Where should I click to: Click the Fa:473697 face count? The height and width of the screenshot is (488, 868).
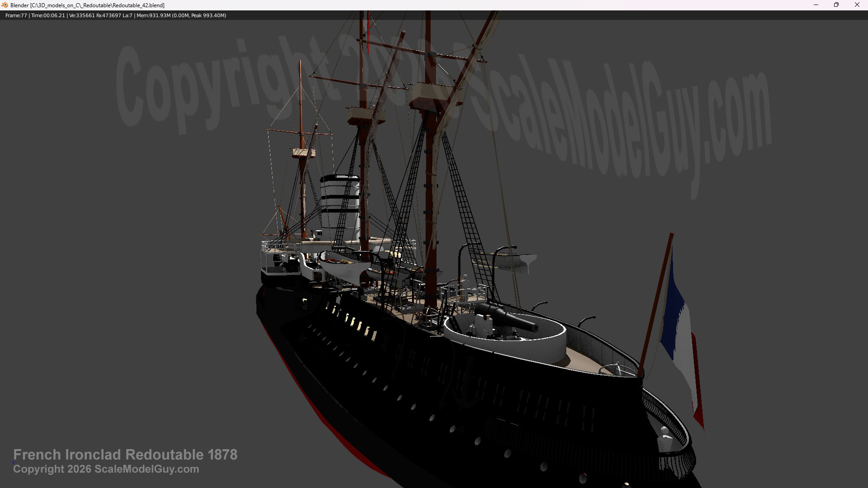[x=109, y=15]
